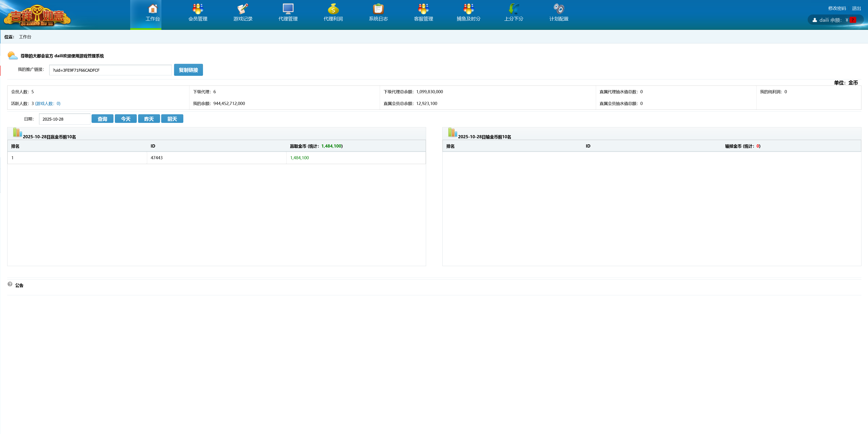Select 今天 date shortcut
This screenshot has width=868, height=434.
[x=126, y=119]
